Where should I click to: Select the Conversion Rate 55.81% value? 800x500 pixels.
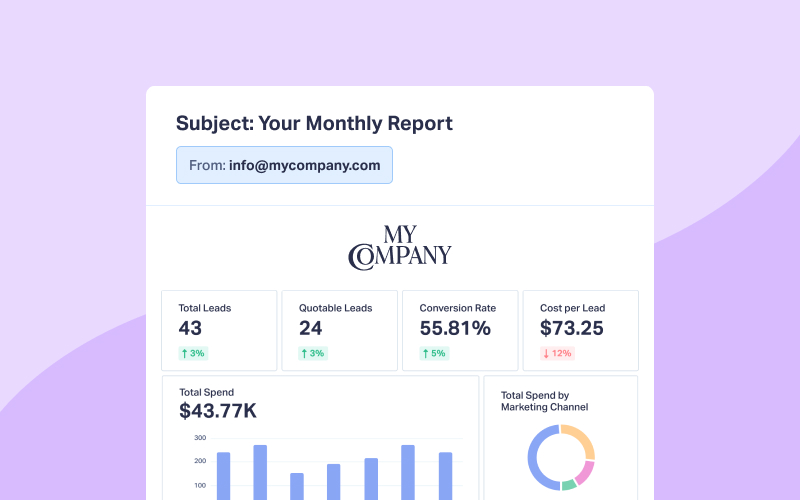(x=455, y=328)
